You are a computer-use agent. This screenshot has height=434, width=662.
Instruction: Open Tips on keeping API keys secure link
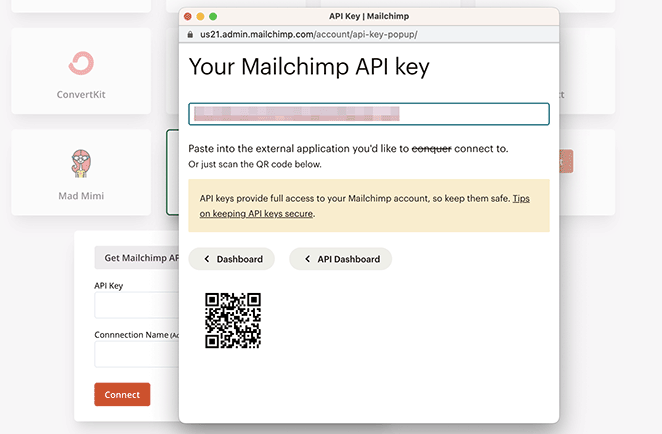(364, 206)
